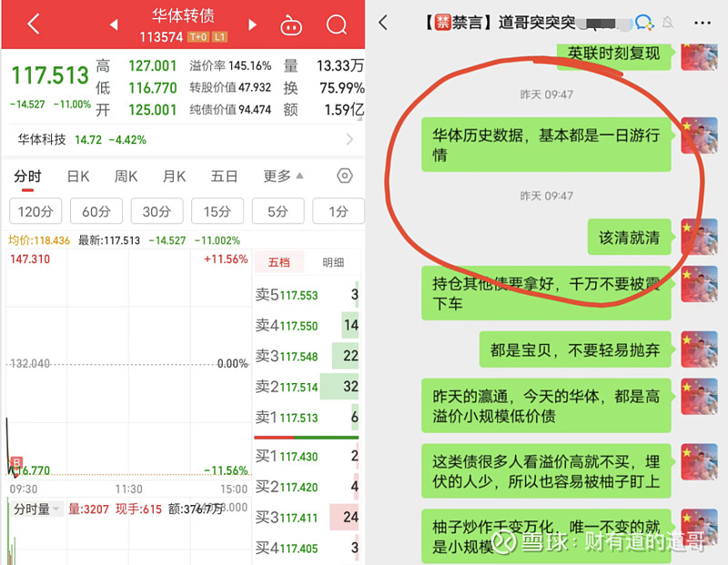Viewport: 728px width, 565px height.
Task: Tap the 均价:118.436 label above chart
Action: coord(39,240)
